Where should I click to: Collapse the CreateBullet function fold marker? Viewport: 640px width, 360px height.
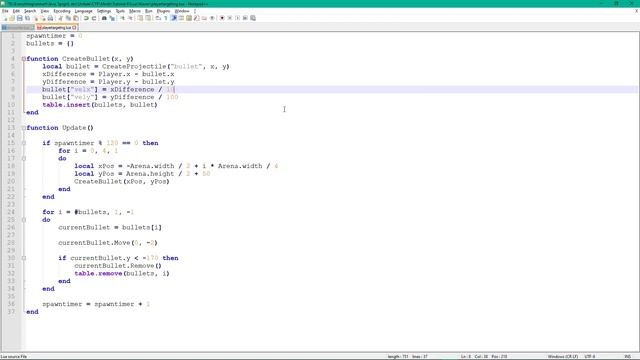(24, 59)
